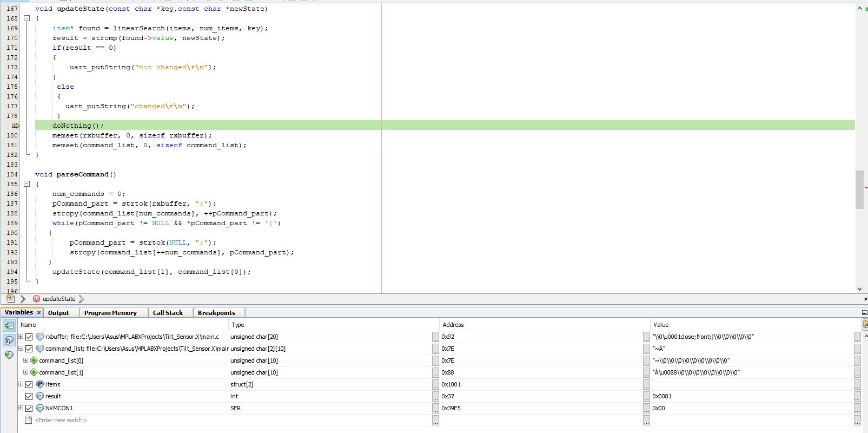868x433 pixels.
Task: Close the breadcrumb bar with the x
Action: 865,299
